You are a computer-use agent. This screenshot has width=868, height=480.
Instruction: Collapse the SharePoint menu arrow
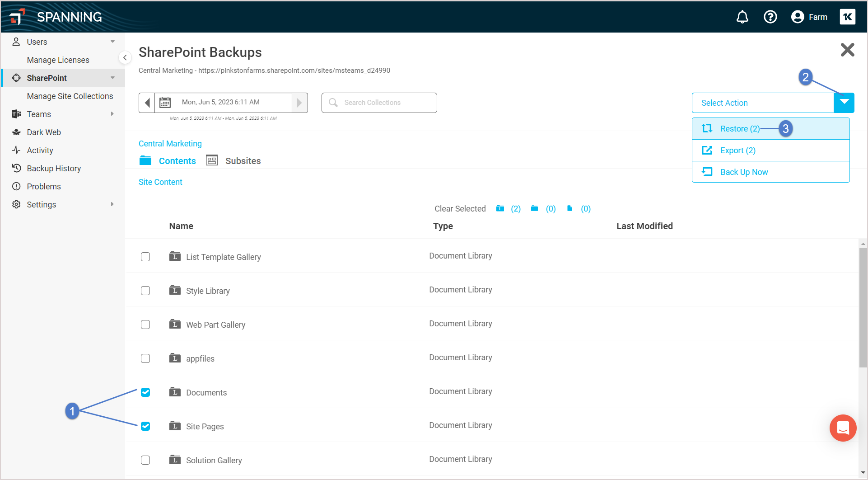pos(112,78)
